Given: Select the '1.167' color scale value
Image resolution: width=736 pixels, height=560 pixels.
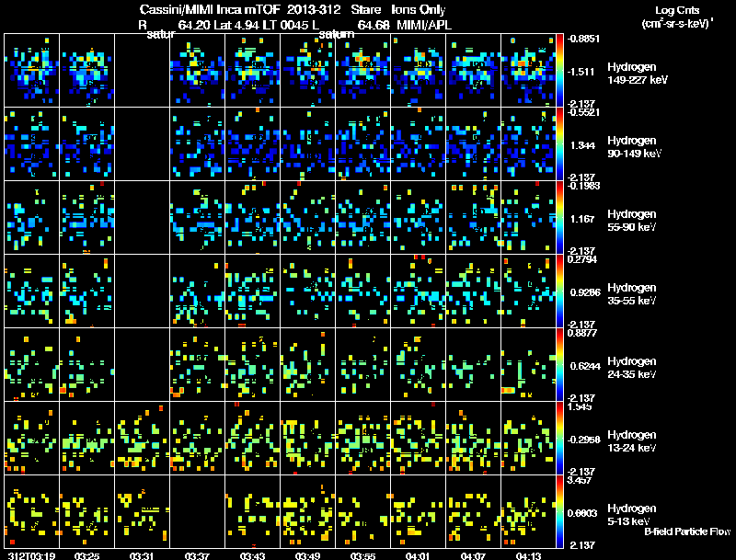Looking at the screenshot, I should click(582, 219).
